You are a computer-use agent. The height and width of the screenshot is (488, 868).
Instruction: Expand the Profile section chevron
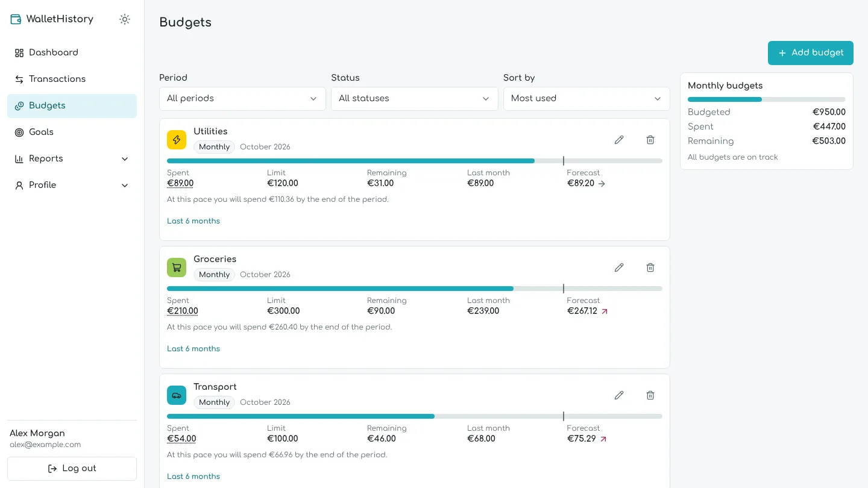pyautogui.click(x=125, y=186)
